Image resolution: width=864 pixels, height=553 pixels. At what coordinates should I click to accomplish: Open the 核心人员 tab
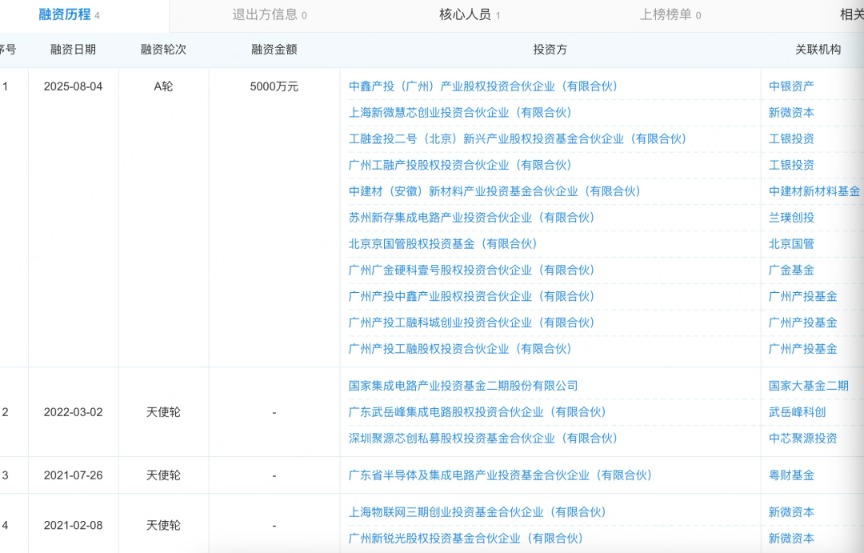(469, 15)
